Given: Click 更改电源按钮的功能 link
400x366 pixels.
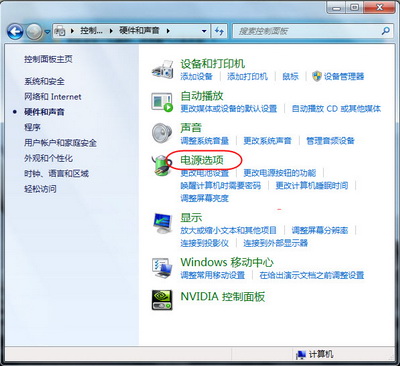Looking at the screenshot, I should 280,173.
